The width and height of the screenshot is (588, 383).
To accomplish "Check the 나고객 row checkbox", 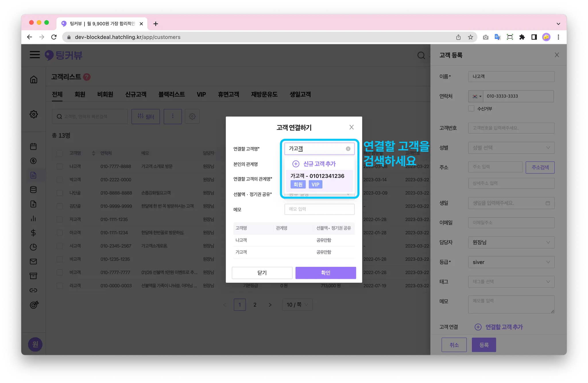I will (60, 166).
